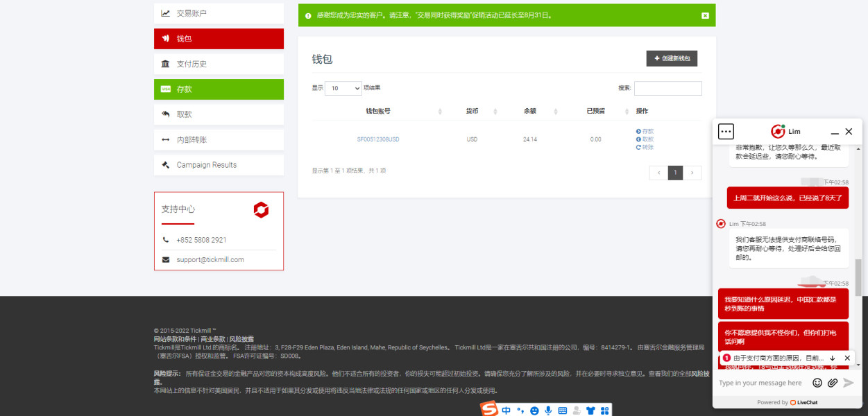Open 内部转账 internal transfer menu item

tap(219, 139)
